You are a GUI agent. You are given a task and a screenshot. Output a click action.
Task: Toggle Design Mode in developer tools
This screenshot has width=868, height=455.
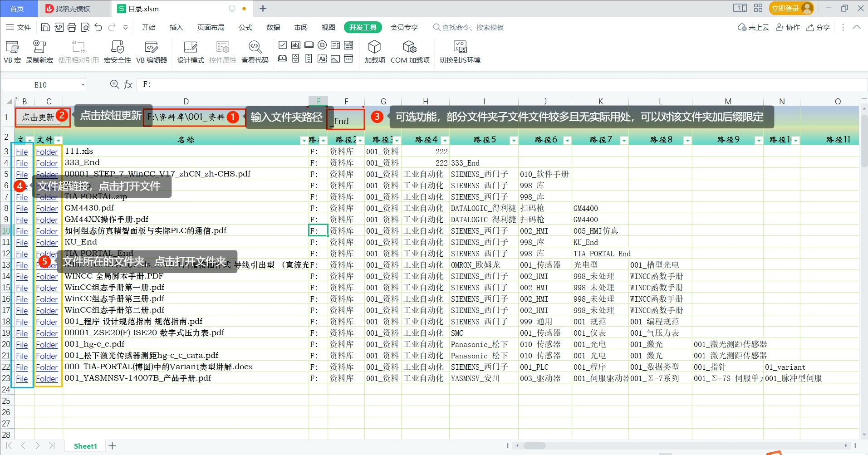click(x=190, y=52)
